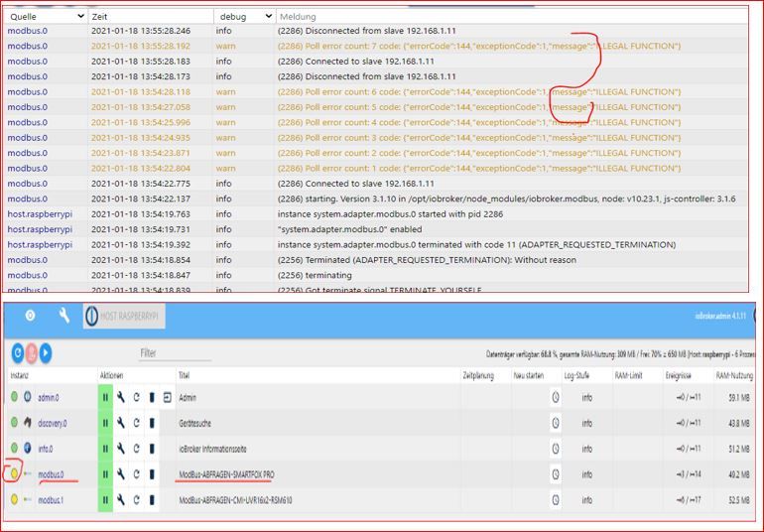The width and height of the screenshot is (764, 532).
Task: Change log level 'info' of modbus.1
Action: coord(587,500)
